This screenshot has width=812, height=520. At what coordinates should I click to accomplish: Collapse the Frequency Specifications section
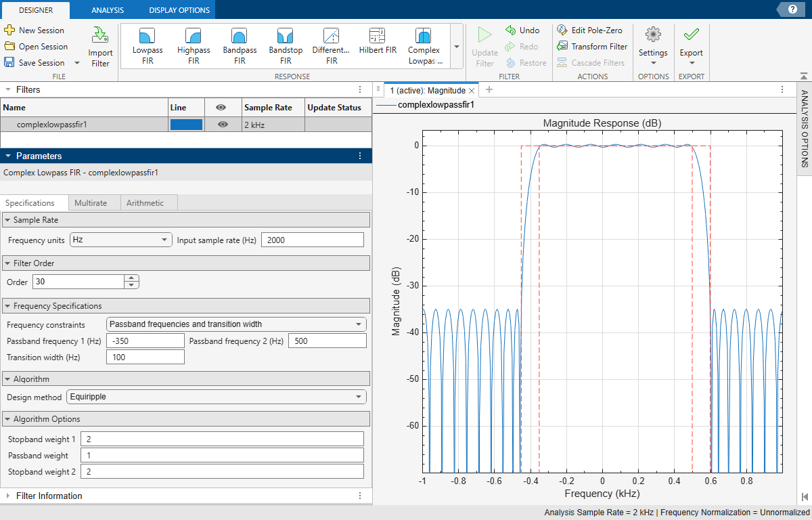coord(7,306)
